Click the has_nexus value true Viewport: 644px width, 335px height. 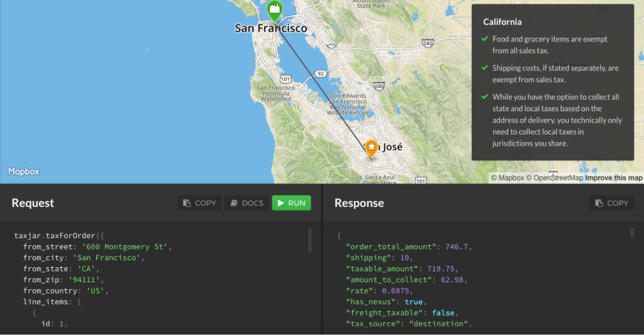pyautogui.click(x=414, y=302)
